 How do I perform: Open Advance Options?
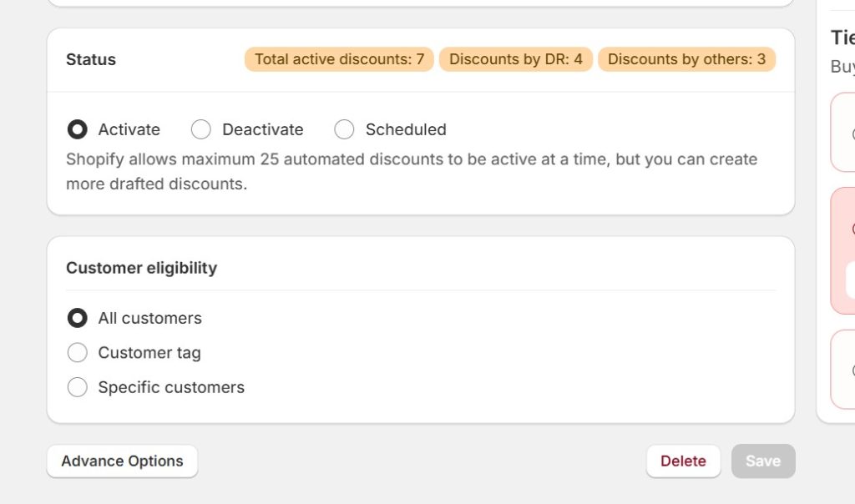[122, 461]
